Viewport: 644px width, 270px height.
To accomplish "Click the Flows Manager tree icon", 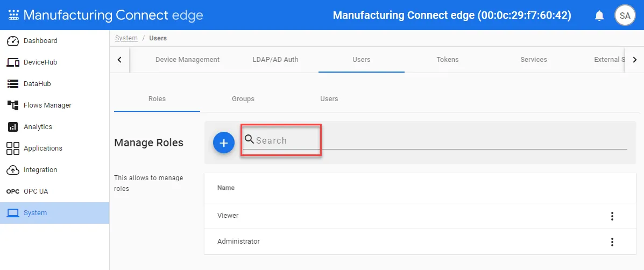I will coord(13,105).
